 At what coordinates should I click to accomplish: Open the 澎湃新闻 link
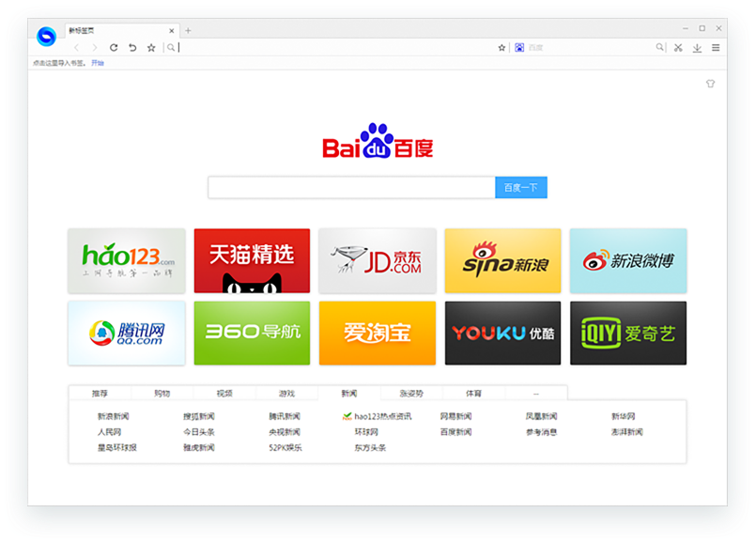click(x=626, y=432)
